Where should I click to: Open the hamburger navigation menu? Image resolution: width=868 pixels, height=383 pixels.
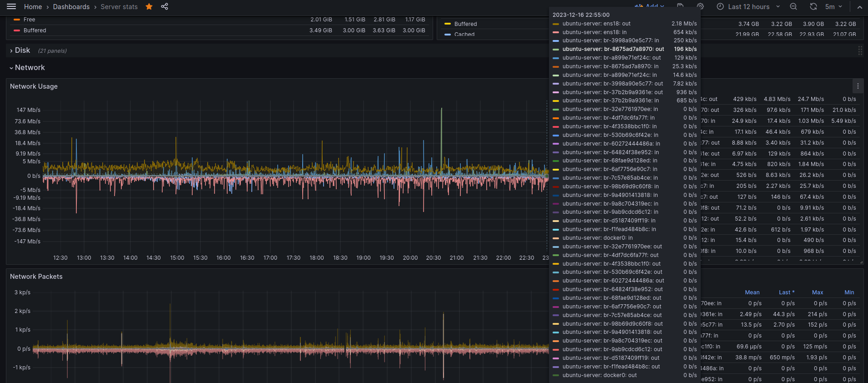[11, 6]
